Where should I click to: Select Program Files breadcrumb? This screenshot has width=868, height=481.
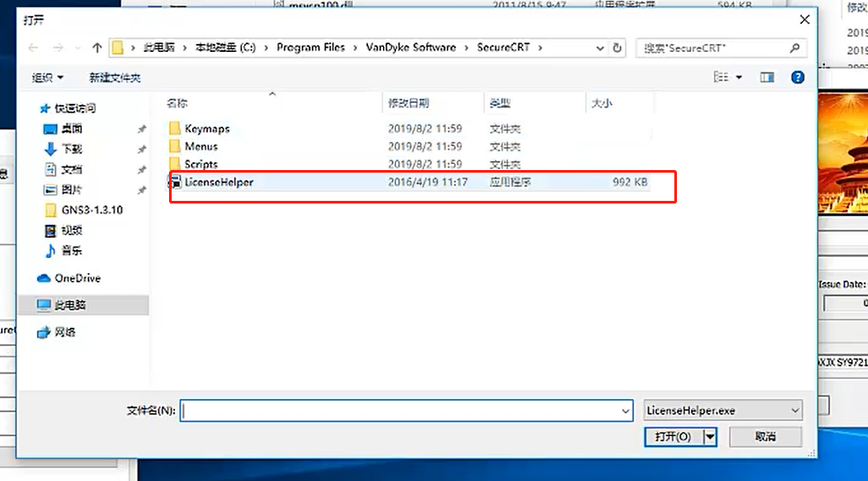[311, 48]
